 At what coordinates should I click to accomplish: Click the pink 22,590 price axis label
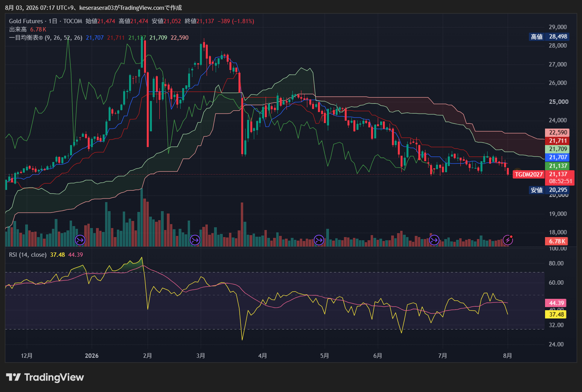coord(557,133)
